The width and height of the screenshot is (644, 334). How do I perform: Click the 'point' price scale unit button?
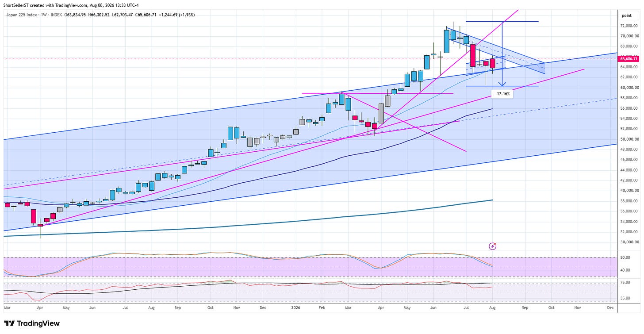click(x=626, y=15)
